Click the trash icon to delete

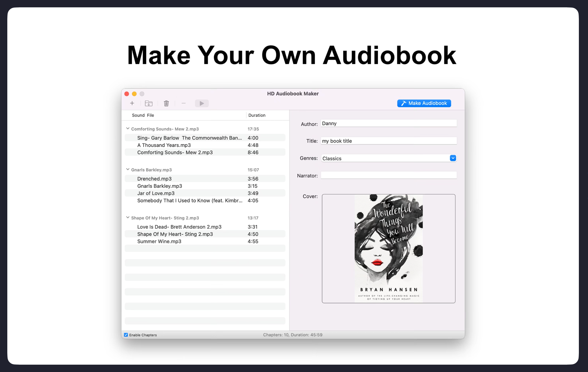(x=166, y=103)
